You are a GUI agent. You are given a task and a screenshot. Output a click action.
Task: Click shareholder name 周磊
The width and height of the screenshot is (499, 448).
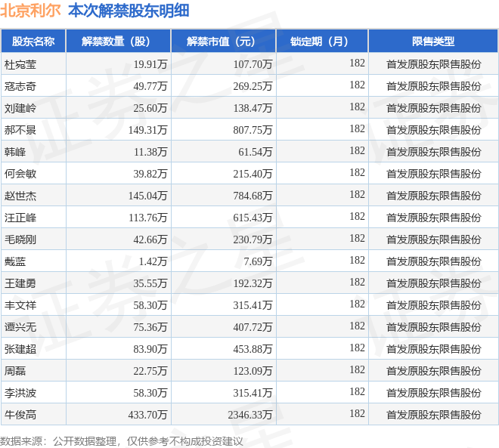click(15, 371)
